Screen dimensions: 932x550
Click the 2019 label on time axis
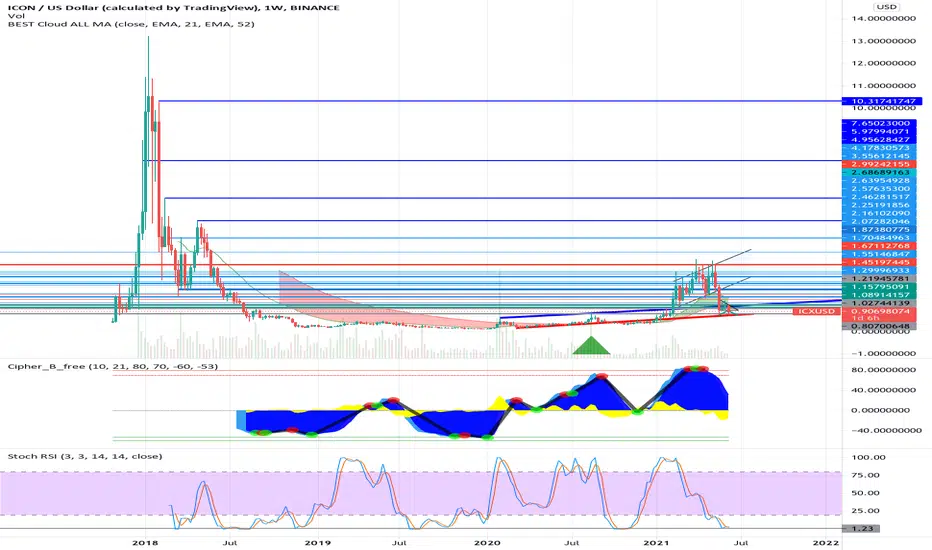coord(317,543)
